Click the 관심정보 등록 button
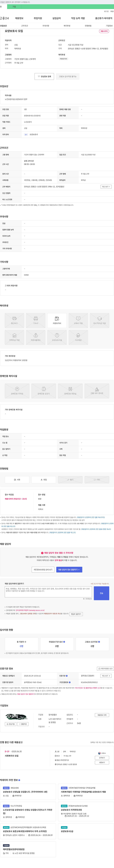The image size is (114, 868). point(44,76)
